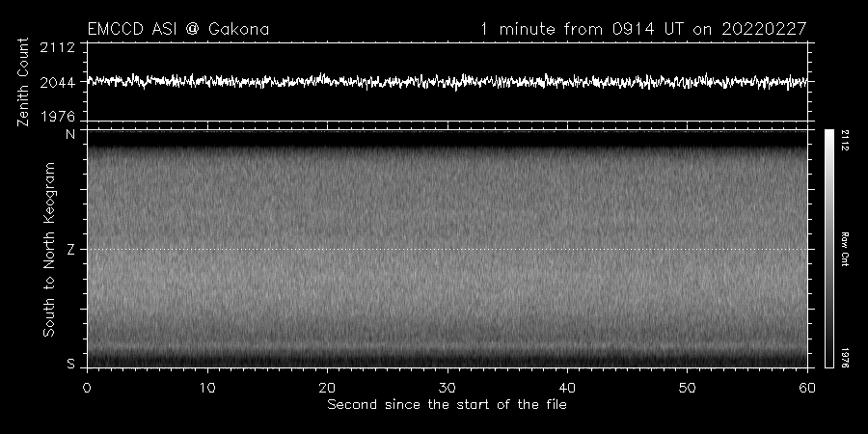The height and width of the screenshot is (434, 868).
Task: Click the grayscale colorbar gradient
Action: (828, 248)
